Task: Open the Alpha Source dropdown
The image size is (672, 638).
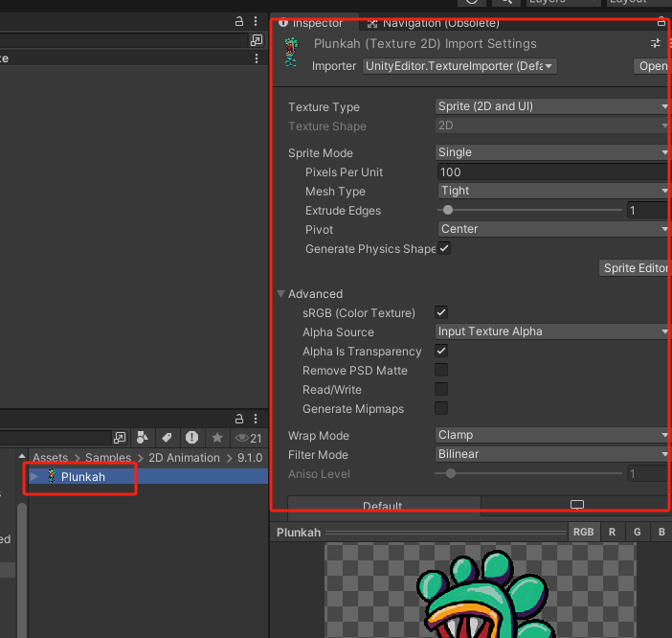Action: (553, 331)
